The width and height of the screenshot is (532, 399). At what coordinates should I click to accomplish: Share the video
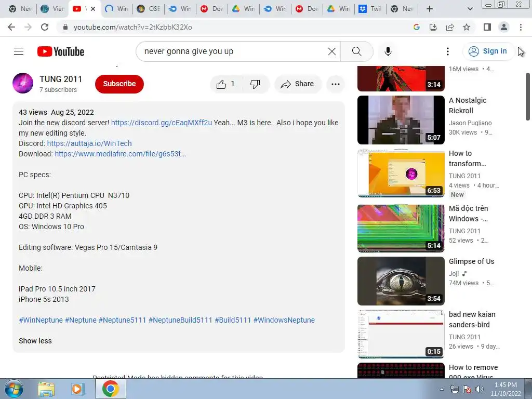pos(297,84)
